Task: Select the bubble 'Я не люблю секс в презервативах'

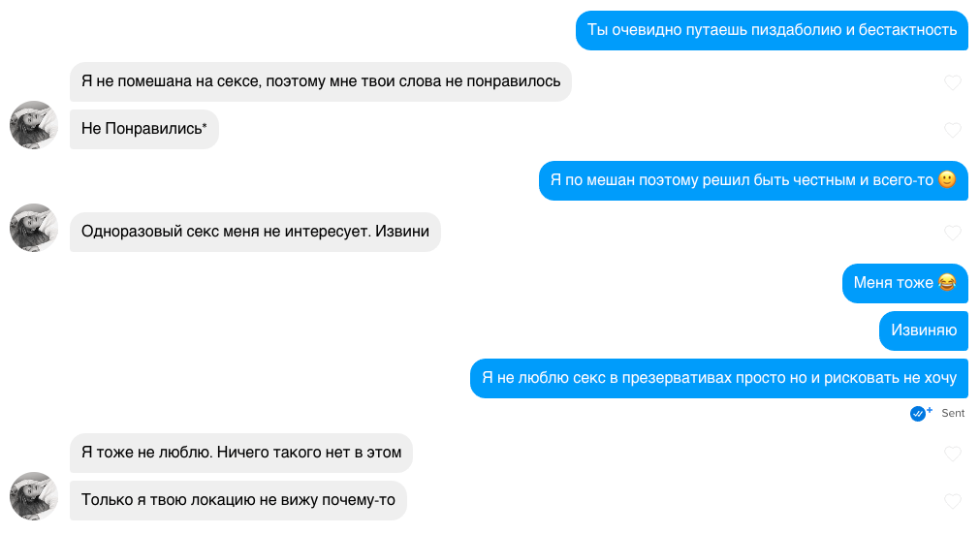Action: pos(718,378)
